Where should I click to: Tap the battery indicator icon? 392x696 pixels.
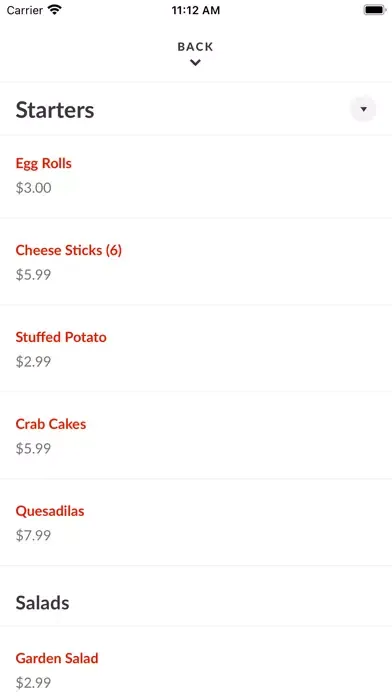pos(375,10)
